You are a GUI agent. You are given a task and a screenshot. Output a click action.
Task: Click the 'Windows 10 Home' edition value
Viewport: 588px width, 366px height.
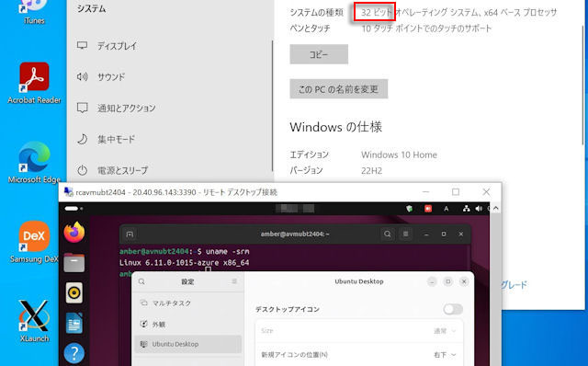coord(399,154)
